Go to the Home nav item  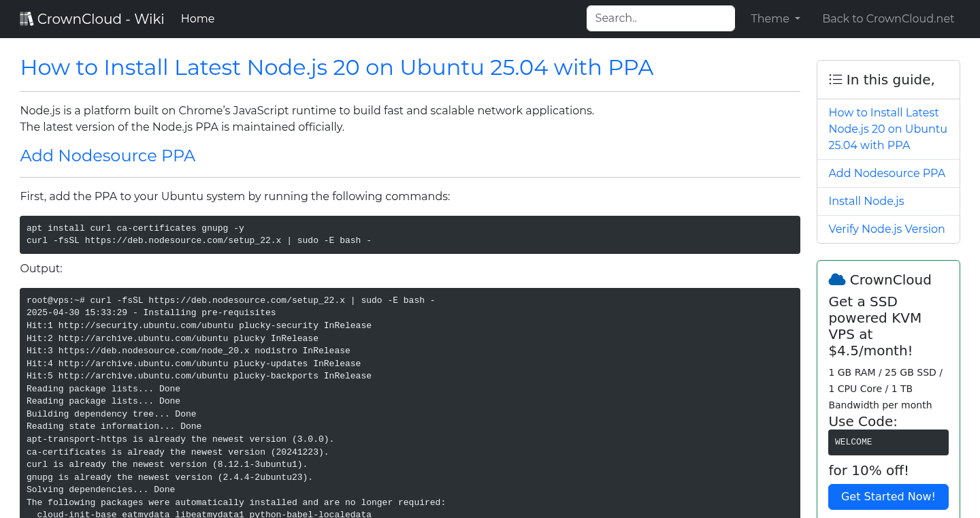(x=197, y=19)
